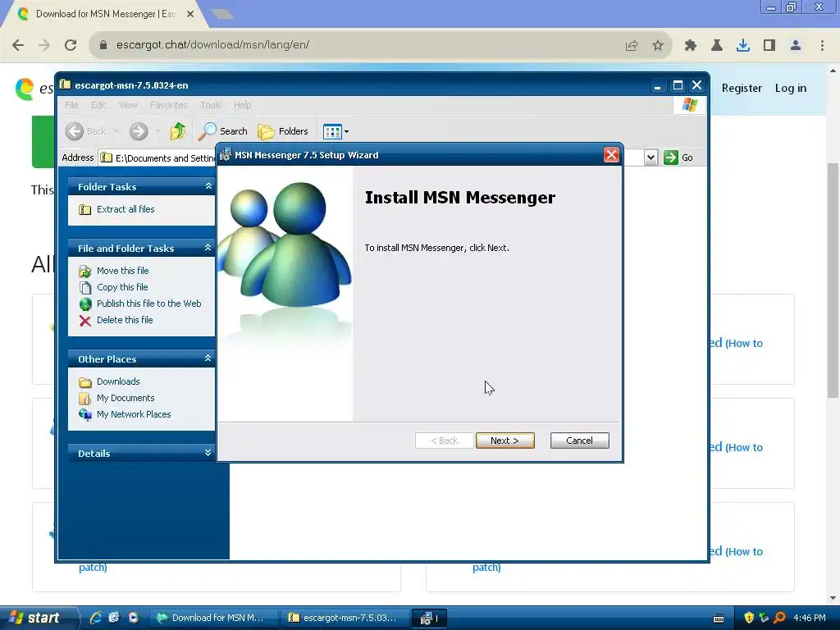Click the Extract all files icon
Viewport: 840px width, 630px height.
point(84,209)
